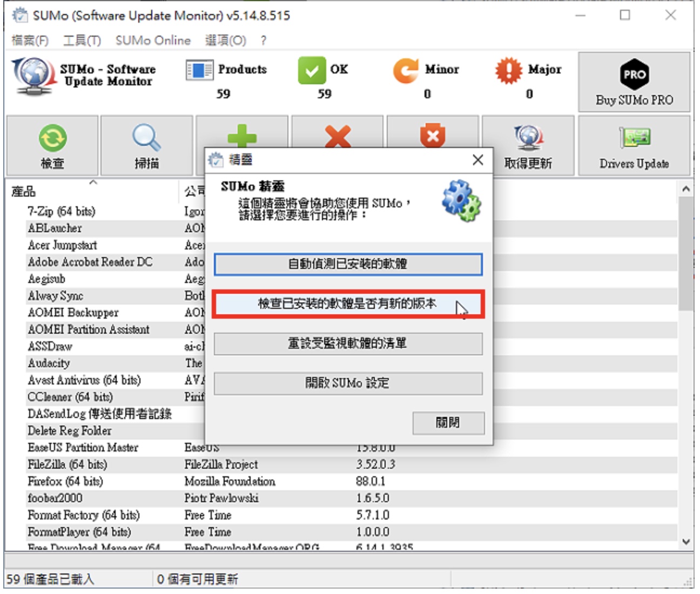
Task: Click the 檢查 check toolbar button
Action: pos(52,145)
